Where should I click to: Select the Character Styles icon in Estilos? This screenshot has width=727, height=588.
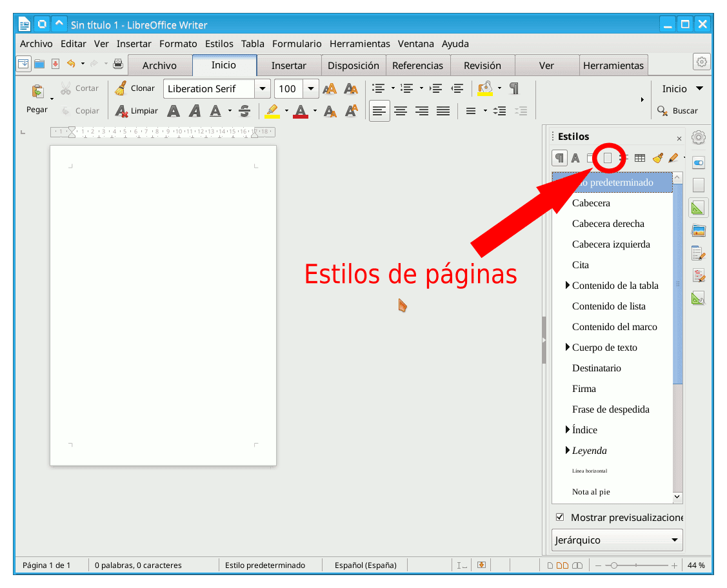tap(575, 158)
